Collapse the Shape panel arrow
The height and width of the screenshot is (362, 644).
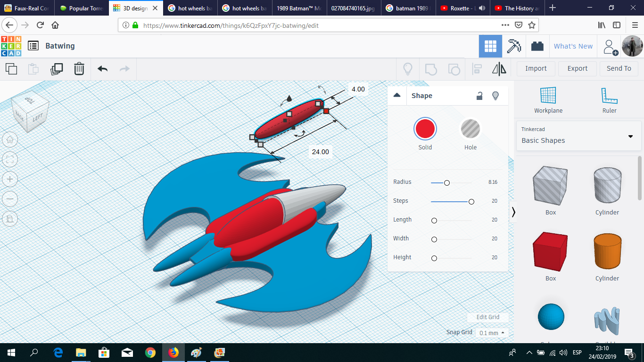[397, 95]
